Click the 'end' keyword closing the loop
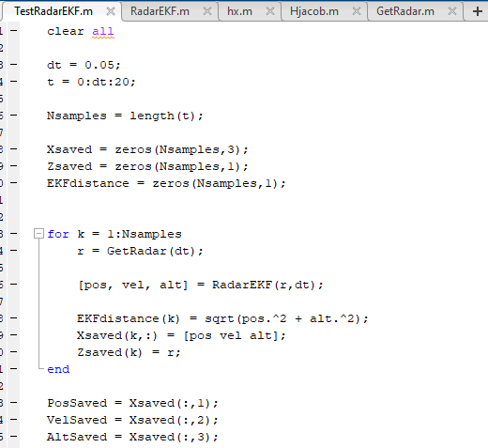This screenshot has height=448, width=488. 58,369
